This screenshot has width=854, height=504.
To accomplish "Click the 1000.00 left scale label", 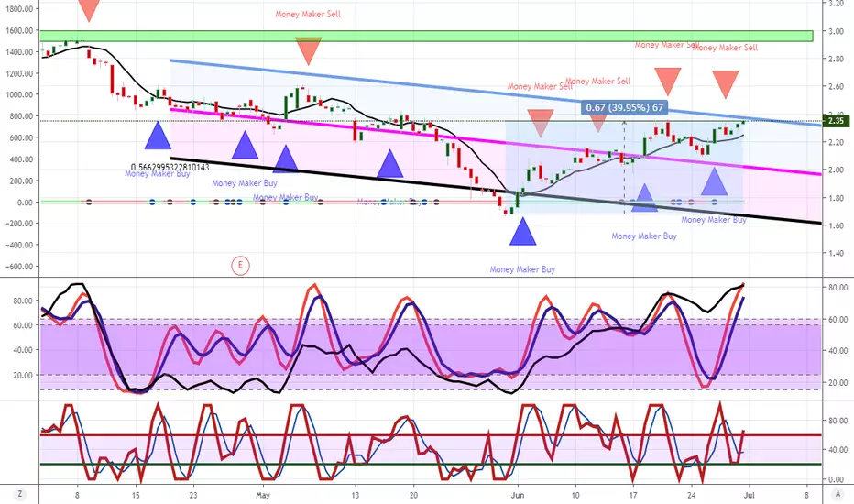I will 20,94.
